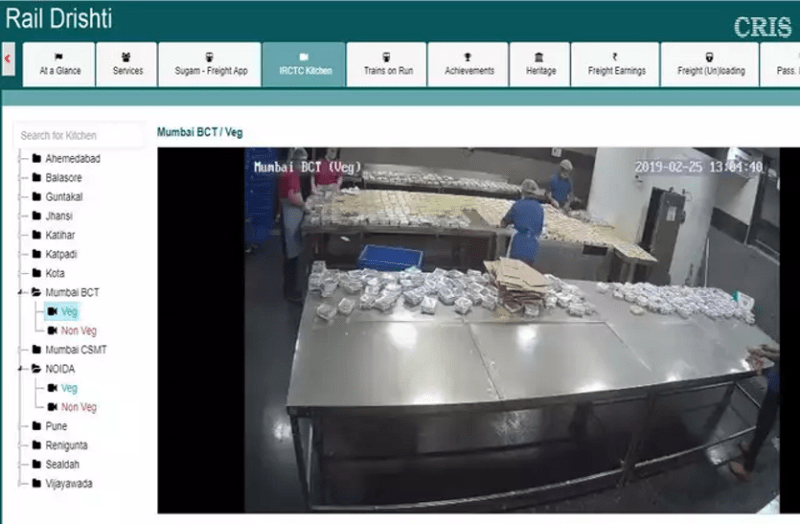The width and height of the screenshot is (800, 524).
Task: Click the camera icon beside Mumbai BCT Veg
Action: tap(52, 311)
